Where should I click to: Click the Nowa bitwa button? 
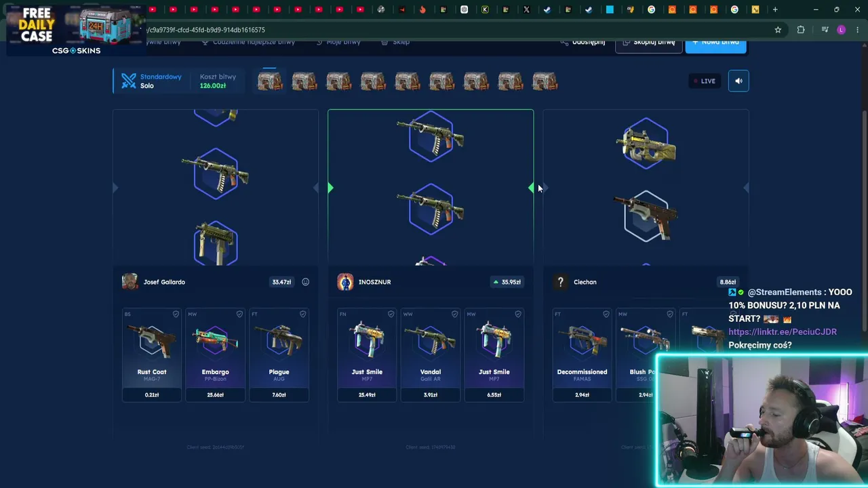pos(715,42)
